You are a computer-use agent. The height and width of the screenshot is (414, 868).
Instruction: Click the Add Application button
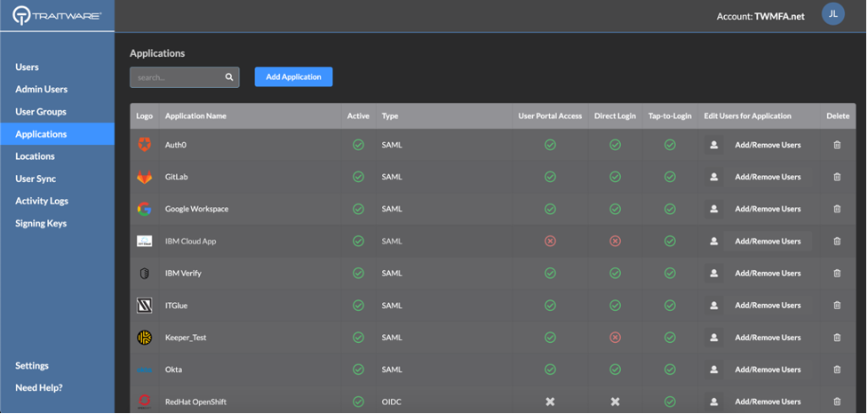[x=293, y=77]
